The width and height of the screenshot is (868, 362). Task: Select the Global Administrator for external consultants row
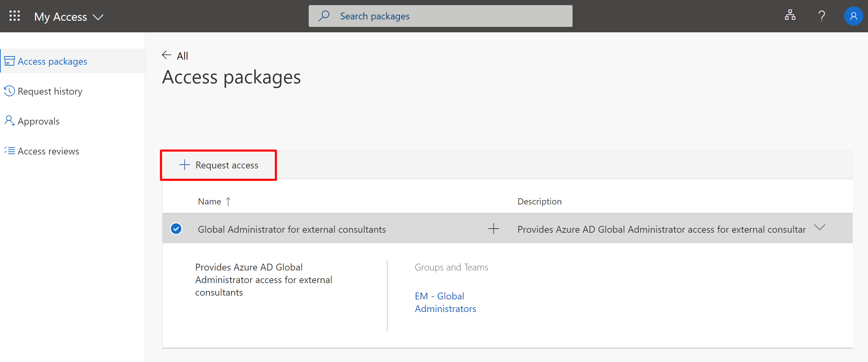292,229
